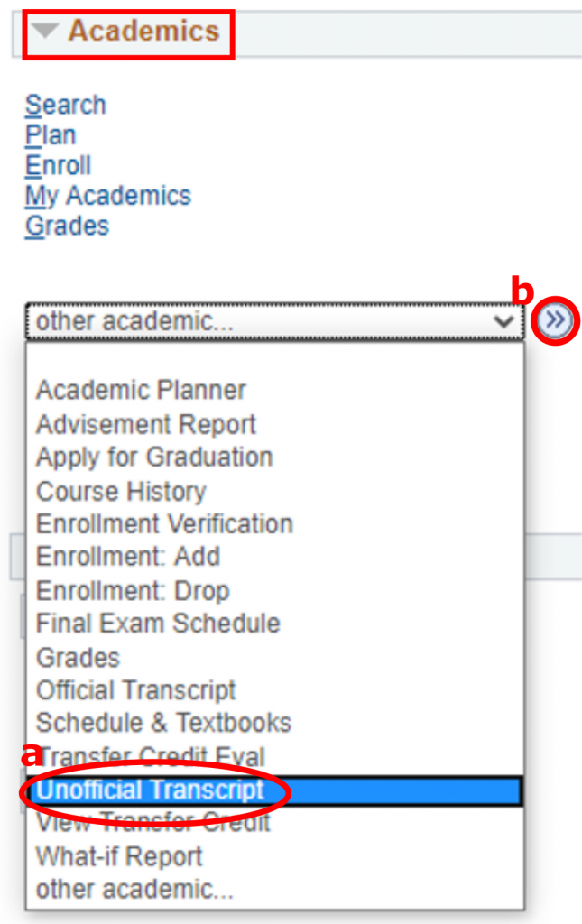The height and width of the screenshot is (924, 582).
Task: Select the highlighted Unofficial Transcript option
Action: (150, 790)
